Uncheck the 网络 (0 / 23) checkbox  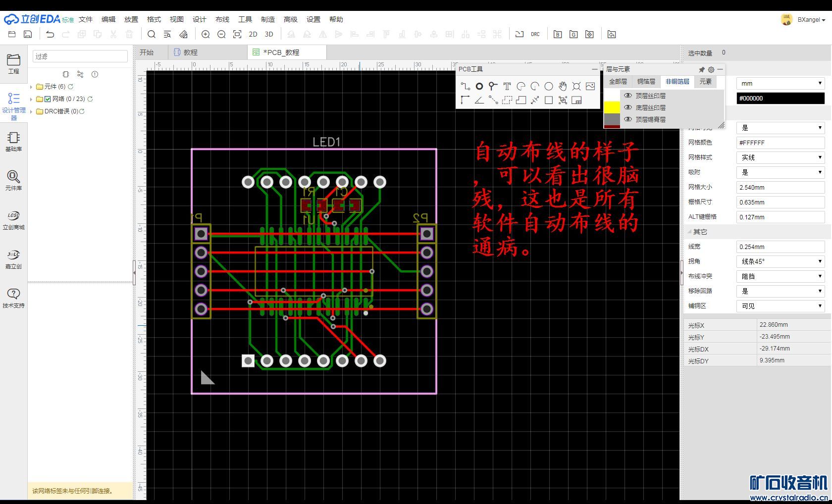[x=48, y=99]
